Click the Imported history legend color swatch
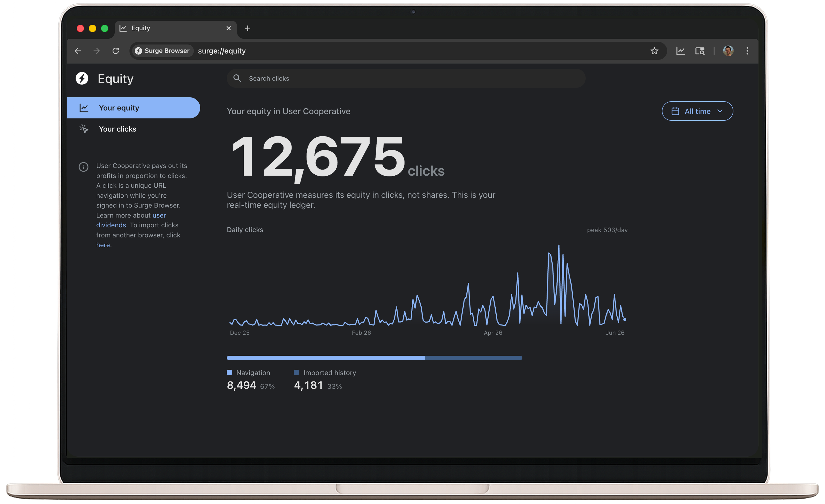 [x=296, y=373]
